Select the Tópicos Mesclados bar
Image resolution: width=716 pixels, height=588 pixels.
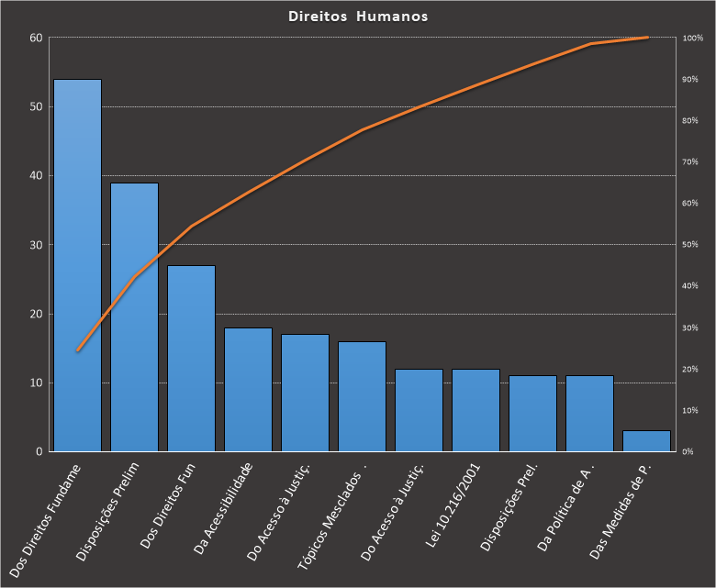click(362, 396)
